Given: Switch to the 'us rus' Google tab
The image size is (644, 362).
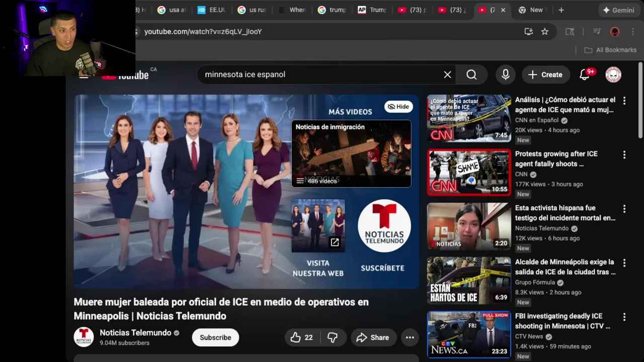Looking at the screenshot, I should click(x=252, y=10).
